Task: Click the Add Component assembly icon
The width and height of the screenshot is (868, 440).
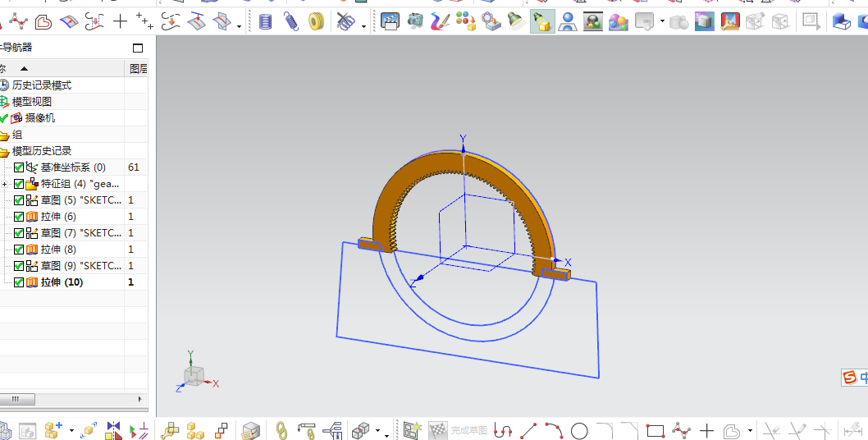Action: click(53, 429)
